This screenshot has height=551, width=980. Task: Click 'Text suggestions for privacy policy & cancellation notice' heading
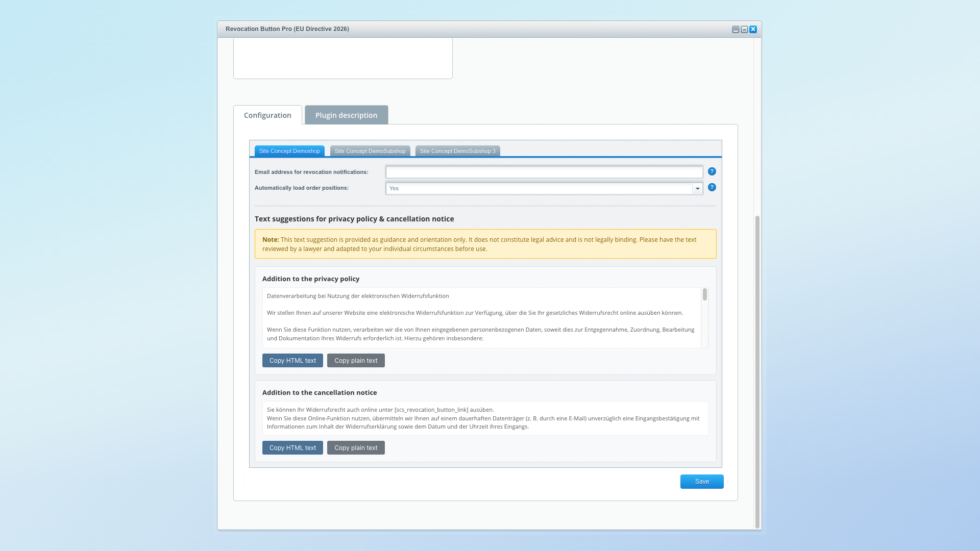tap(354, 219)
